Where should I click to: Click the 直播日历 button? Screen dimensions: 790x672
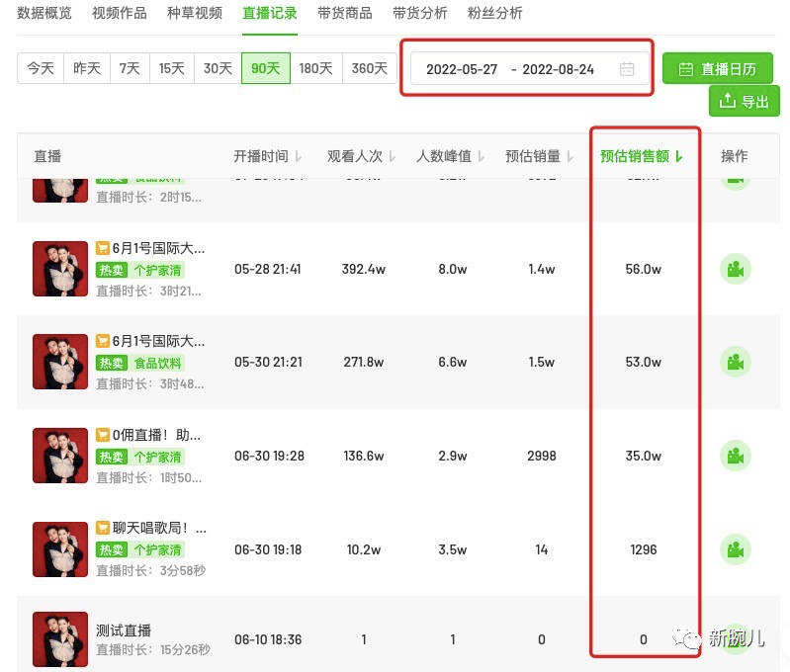(x=717, y=69)
